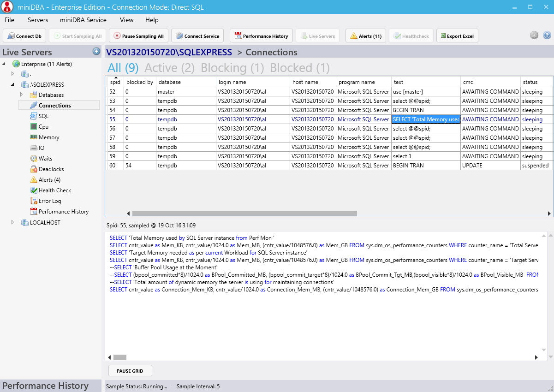Viewport: 554px width, 392px height.
Task: Click the grid scrollbar's right arrow
Action: [549, 214]
